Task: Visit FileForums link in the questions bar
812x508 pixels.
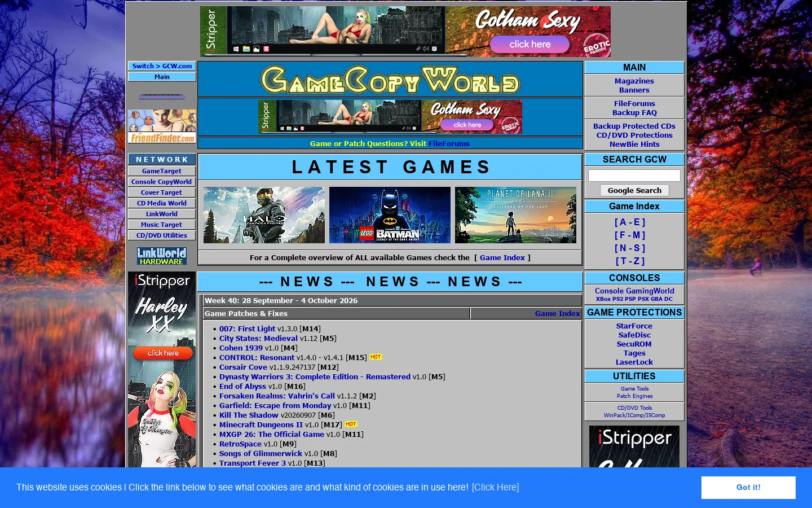Action: pyautogui.click(x=449, y=144)
